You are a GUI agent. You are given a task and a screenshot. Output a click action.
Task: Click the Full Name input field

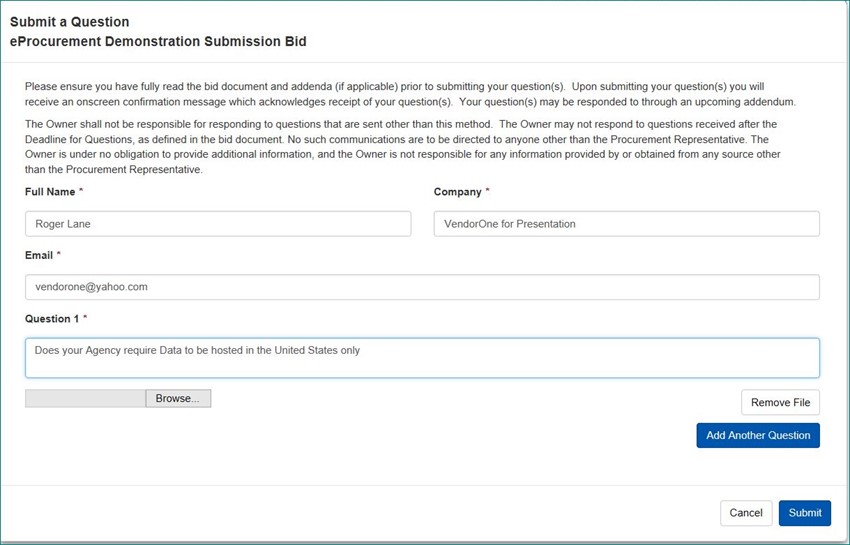tap(217, 224)
